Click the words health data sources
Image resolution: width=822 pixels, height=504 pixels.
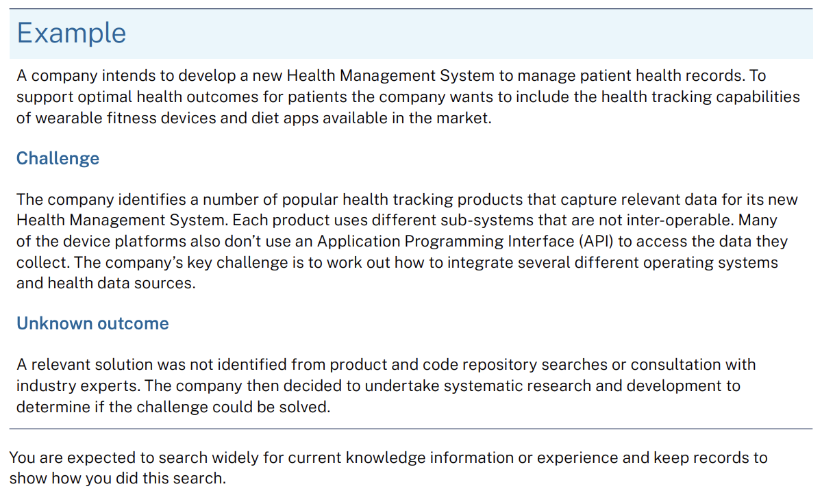pyautogui.click(x=120, y=283)
